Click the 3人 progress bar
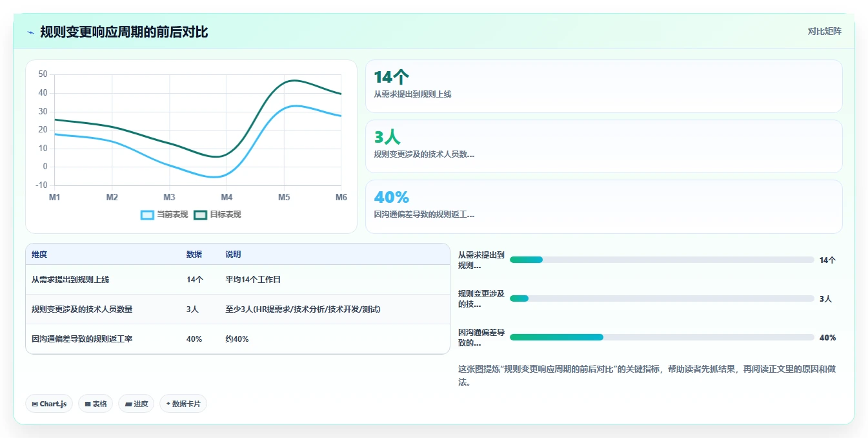 [661, 298]
